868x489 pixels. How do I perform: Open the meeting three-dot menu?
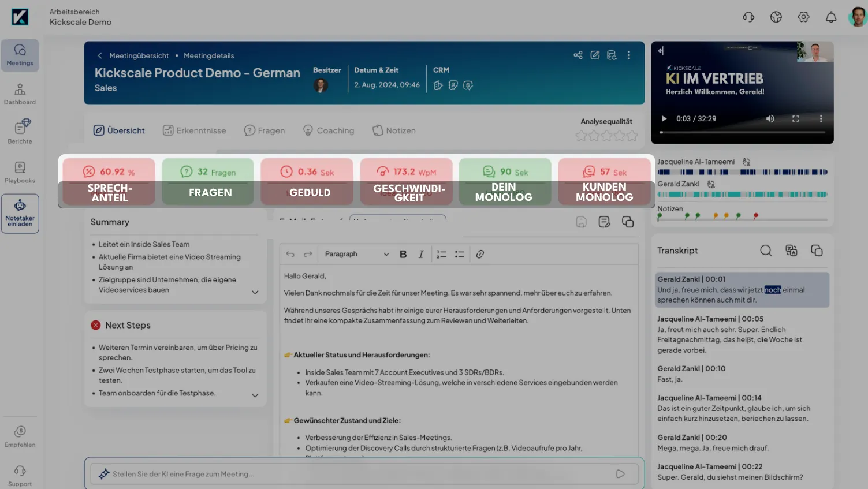629,55
